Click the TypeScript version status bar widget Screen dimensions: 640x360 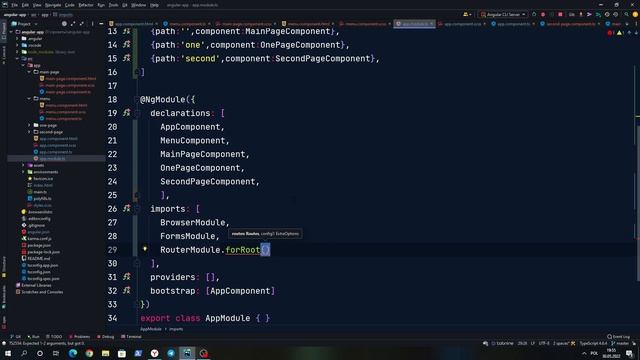coord(593,344)
